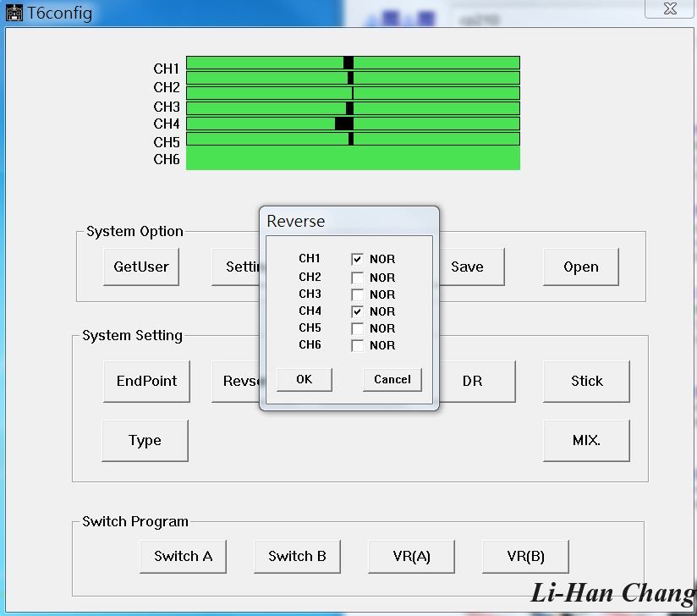Click the Open button

click(580, 267)
